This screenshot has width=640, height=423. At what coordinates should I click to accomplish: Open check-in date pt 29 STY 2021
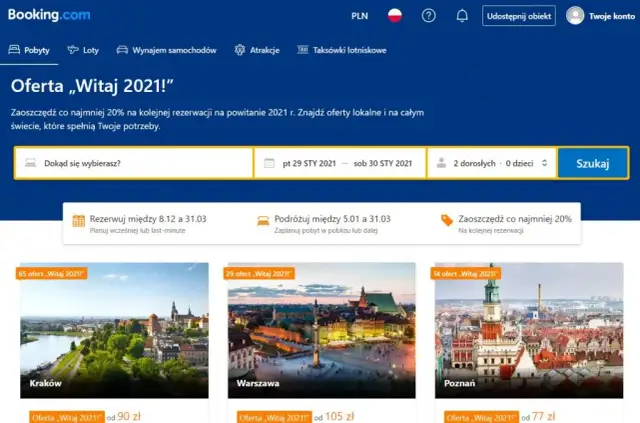[309, 163]
